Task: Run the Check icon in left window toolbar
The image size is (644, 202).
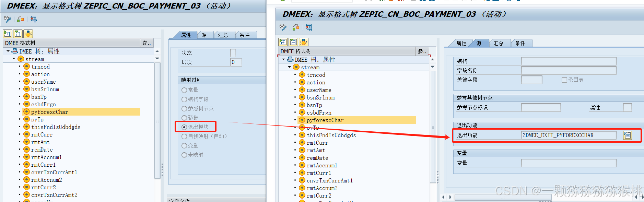Action: point(33,19)
